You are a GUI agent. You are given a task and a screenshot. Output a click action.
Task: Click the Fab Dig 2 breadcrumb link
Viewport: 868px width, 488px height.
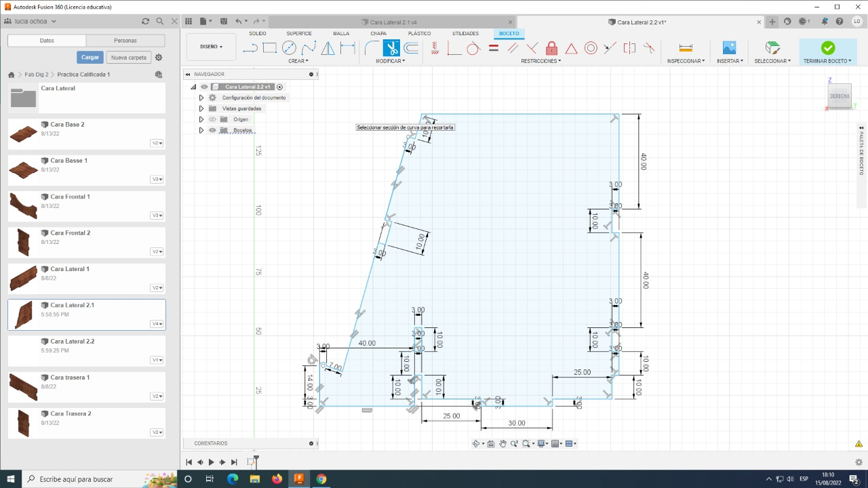click(x=37, y=75)
